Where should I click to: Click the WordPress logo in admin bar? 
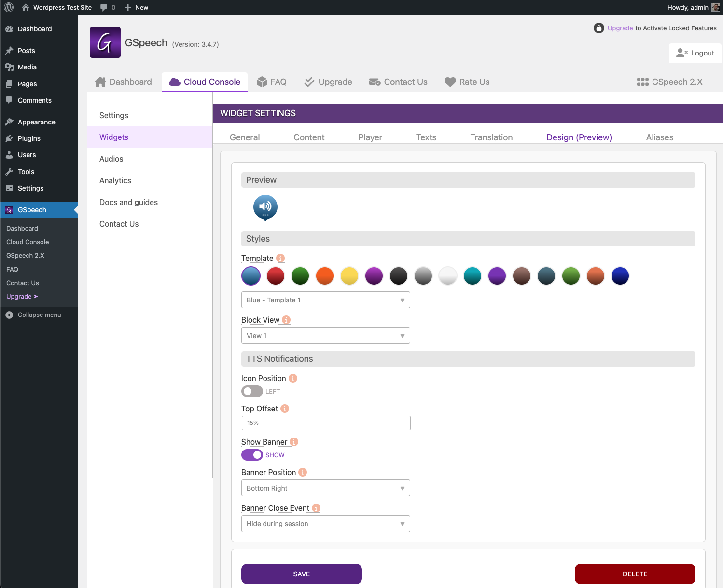tap(9, 7)
